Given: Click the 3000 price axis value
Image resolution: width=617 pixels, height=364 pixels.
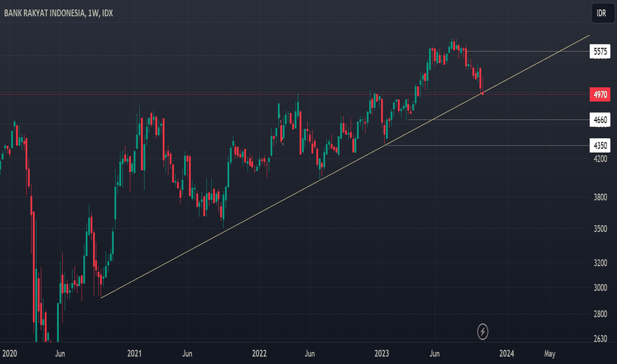Looking at the screenshot, I should pos(600,288).
